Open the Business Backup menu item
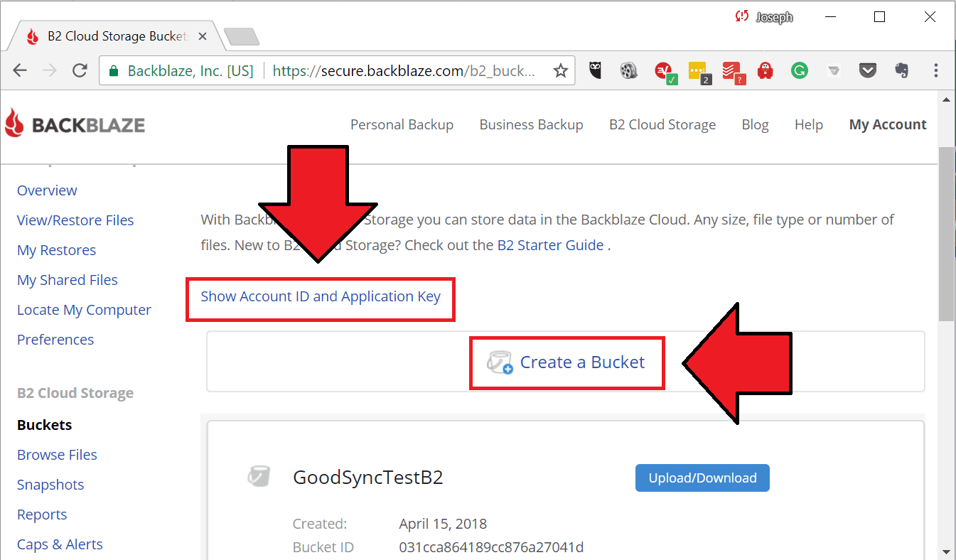The width and height of the screenshot is (956, 560). 531,124
